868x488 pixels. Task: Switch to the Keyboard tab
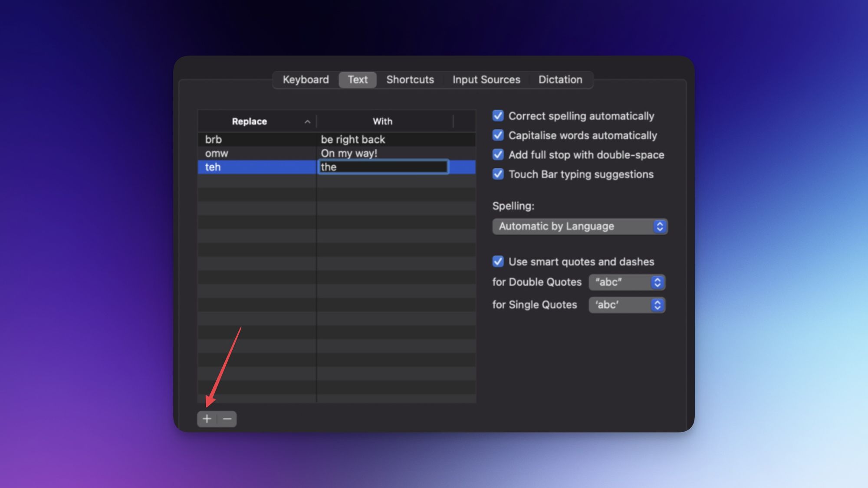coord(306,80)
